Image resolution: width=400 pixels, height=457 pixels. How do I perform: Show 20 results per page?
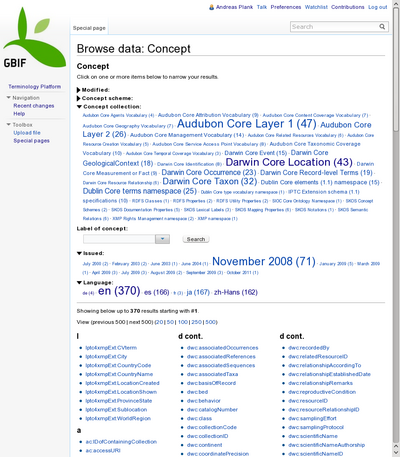point(160,322)
